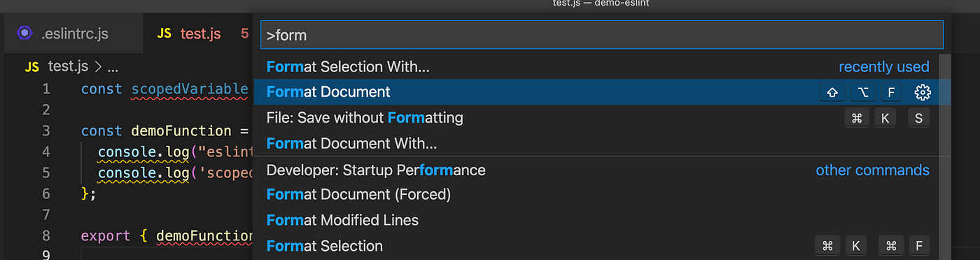Click the command palette input field
Viewport: 980px width, 260px height.
pyautogui.click(x=602, y=34)
